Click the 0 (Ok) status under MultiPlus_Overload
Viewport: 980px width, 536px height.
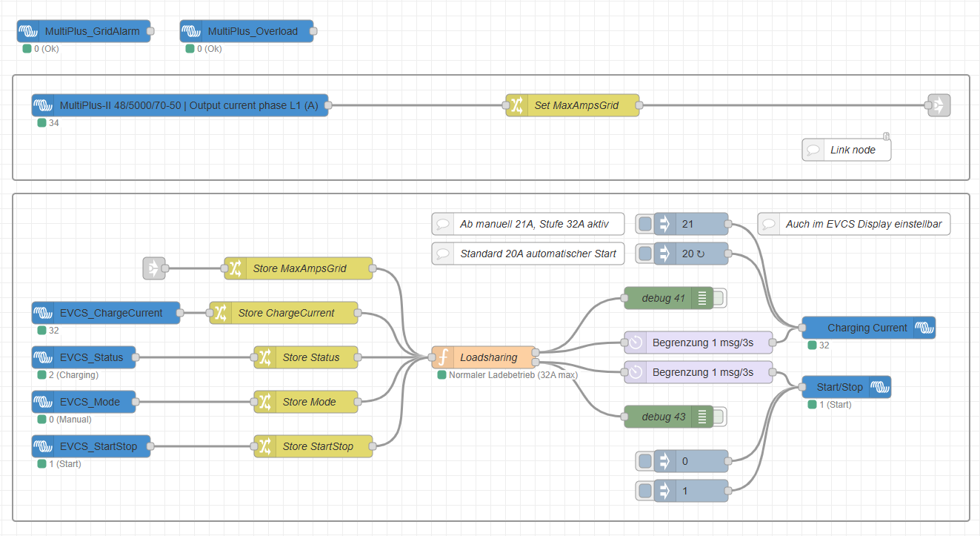pyautogui.click(x=209, y=49)
